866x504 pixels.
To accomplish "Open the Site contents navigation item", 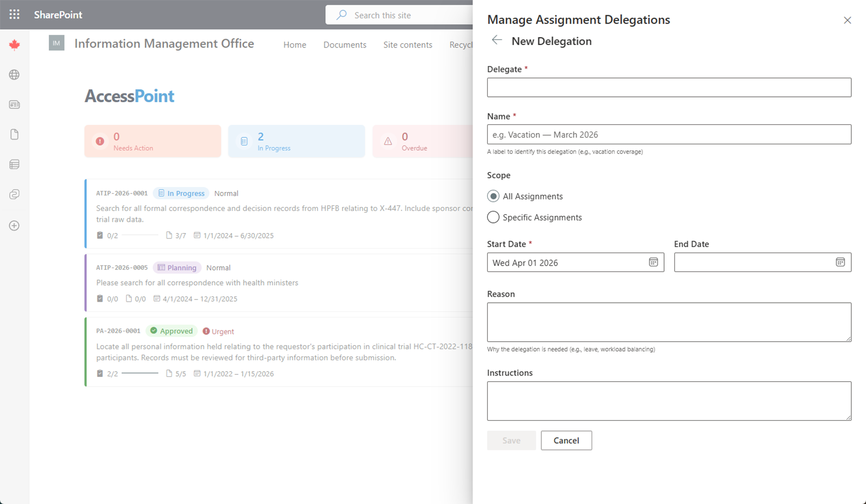I will [x=408, y=44].
